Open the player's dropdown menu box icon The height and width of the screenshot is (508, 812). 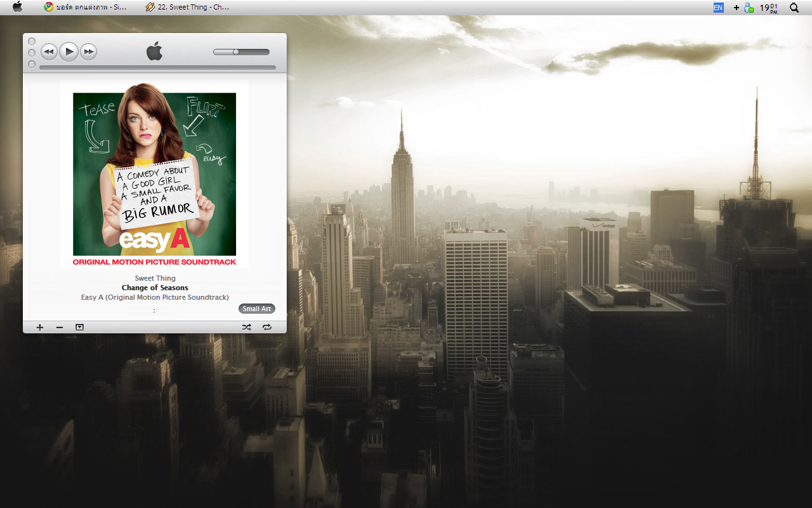click(x=79, y=327)
